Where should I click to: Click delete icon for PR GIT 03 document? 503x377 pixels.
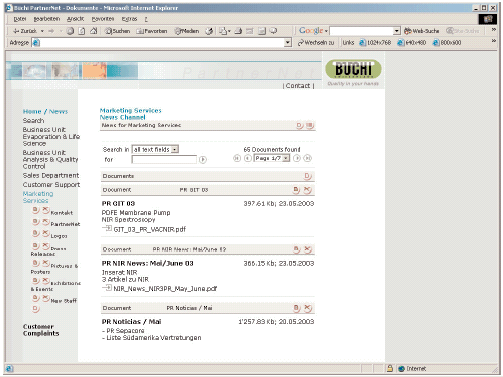(308, 190)
